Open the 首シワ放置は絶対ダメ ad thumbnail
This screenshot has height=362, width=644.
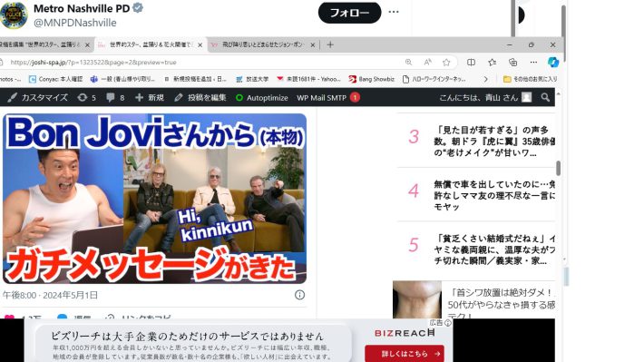(x=417, y=299)
